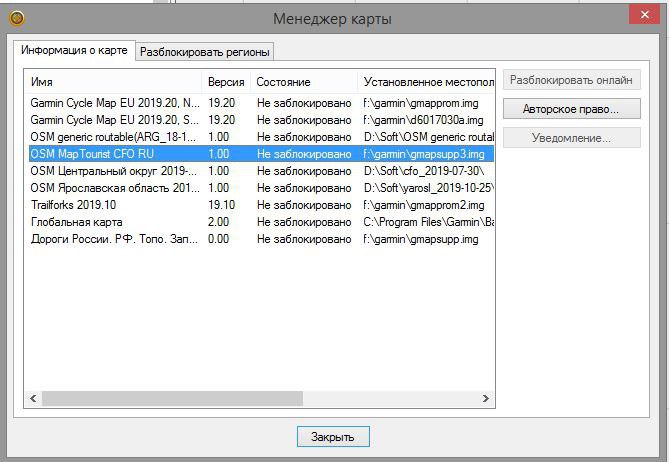The image size is (669, 462).
Task: Click the horizontal scrollbar right arrow
Action: [486, 398]
